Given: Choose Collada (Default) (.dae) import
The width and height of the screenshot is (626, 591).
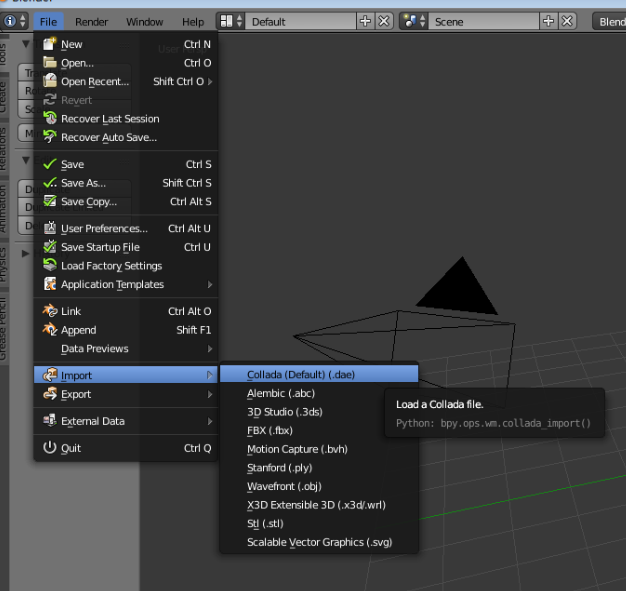Looking at the screenshot, I should pos(319,375).
